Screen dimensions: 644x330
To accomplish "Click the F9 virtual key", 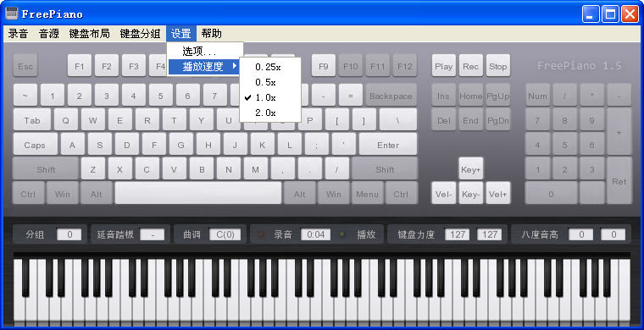I will tap(324, 66).
